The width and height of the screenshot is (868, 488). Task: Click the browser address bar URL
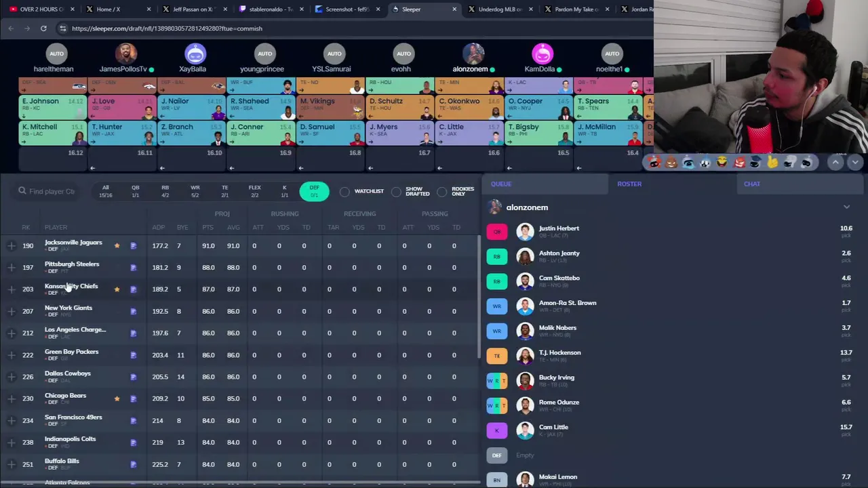167,28
